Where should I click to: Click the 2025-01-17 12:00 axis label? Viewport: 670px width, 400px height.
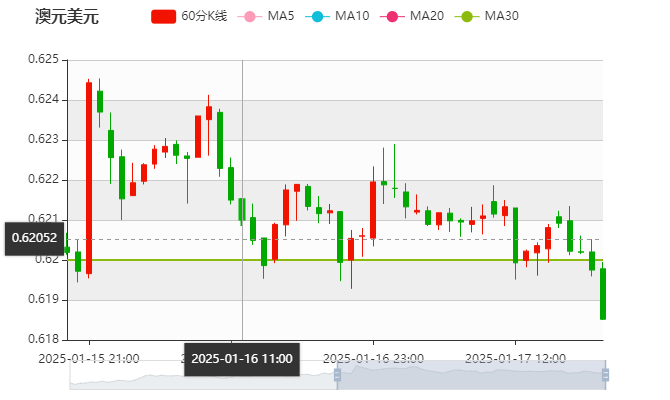point(517,358)
